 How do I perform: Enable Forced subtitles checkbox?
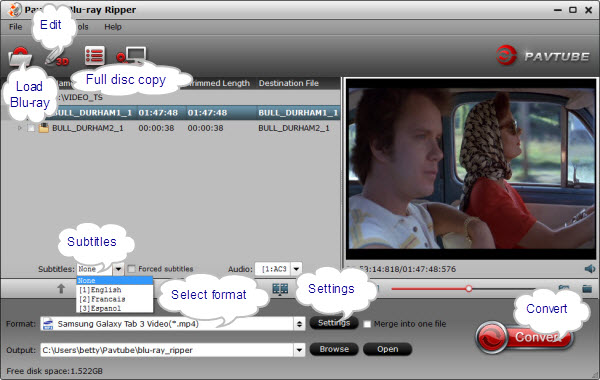click(x=131, y=269)
